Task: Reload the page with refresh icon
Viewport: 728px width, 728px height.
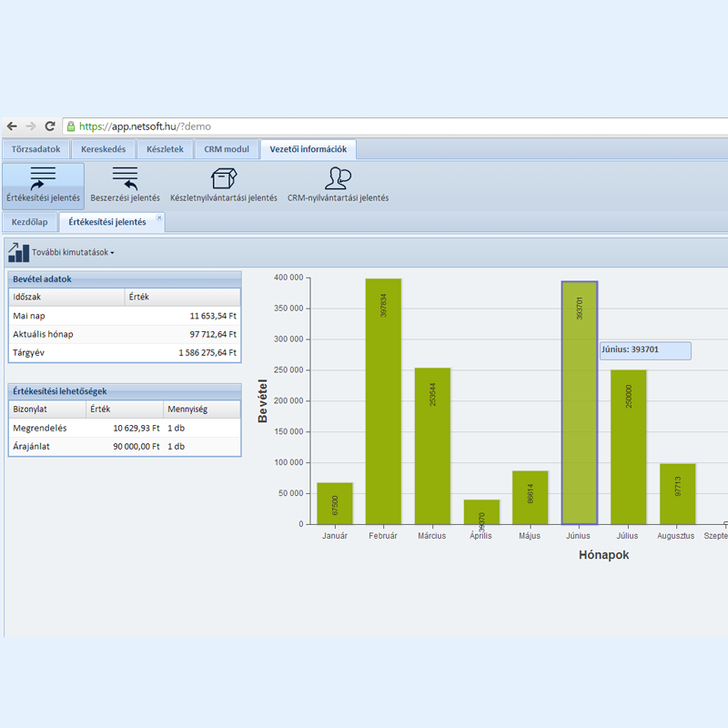Action: tap(50, 126)
